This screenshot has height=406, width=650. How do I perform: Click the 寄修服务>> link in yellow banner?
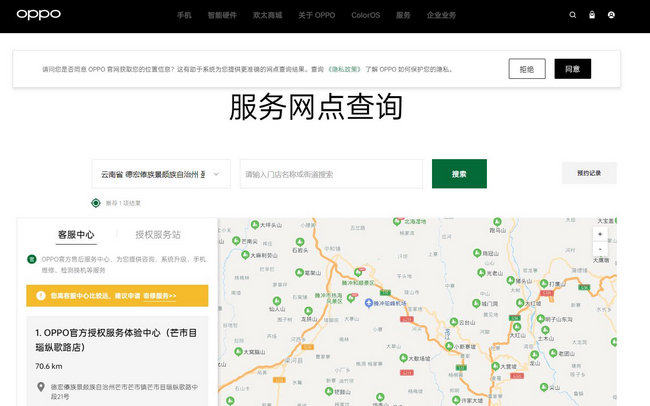pos(160,296)
